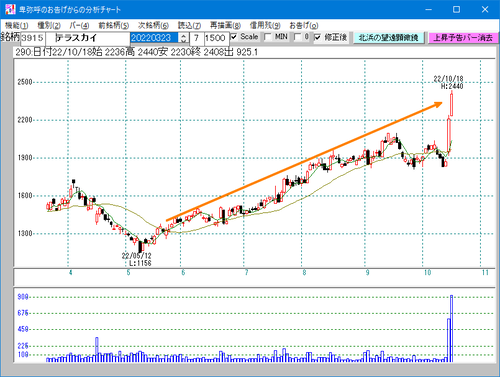Click the 2500 price axis label

tap(25, 82)
